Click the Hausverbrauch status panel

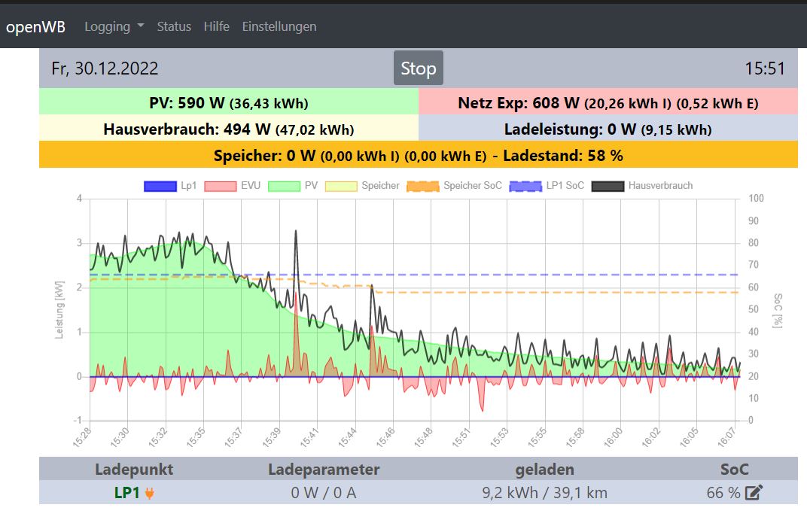coord(228,129)
